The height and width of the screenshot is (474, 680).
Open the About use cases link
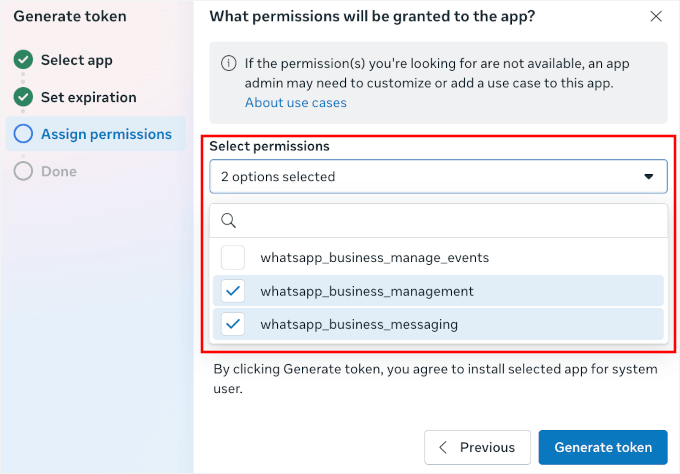(x=296, y=102)
